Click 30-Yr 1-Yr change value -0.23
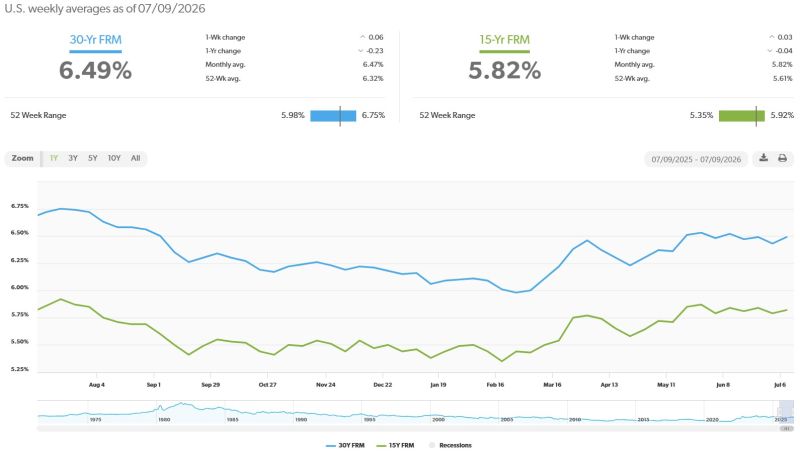This screenshot has height=455, width=800. 374,51
